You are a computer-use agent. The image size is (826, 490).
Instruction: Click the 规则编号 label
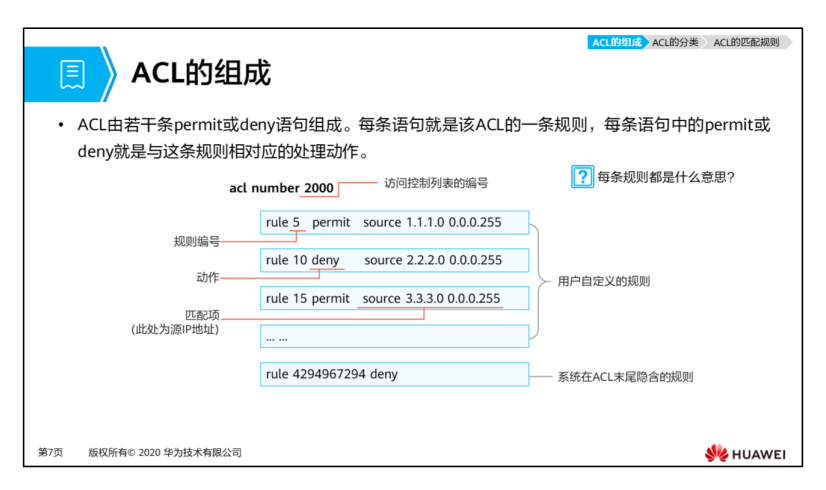(x=196, y=241)
